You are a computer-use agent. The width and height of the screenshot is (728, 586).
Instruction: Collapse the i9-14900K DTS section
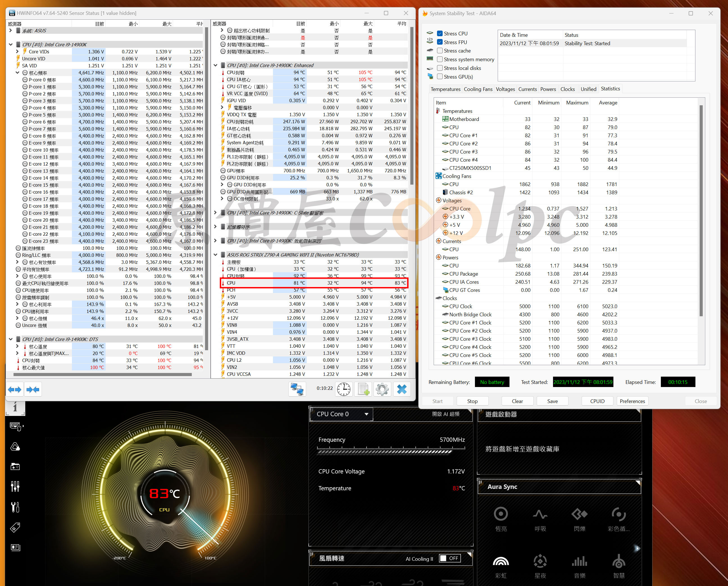click(10, 339)
